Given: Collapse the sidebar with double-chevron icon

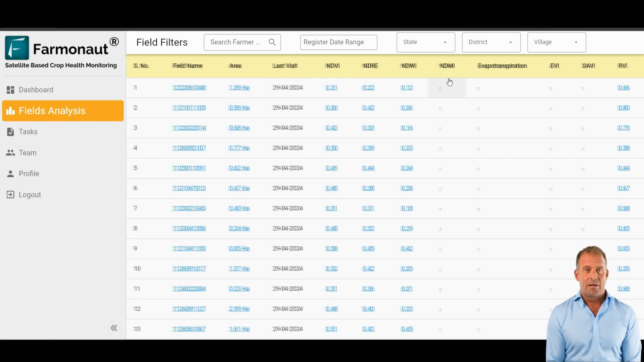Looking at the screenshot, I should (x=114, y=328).
